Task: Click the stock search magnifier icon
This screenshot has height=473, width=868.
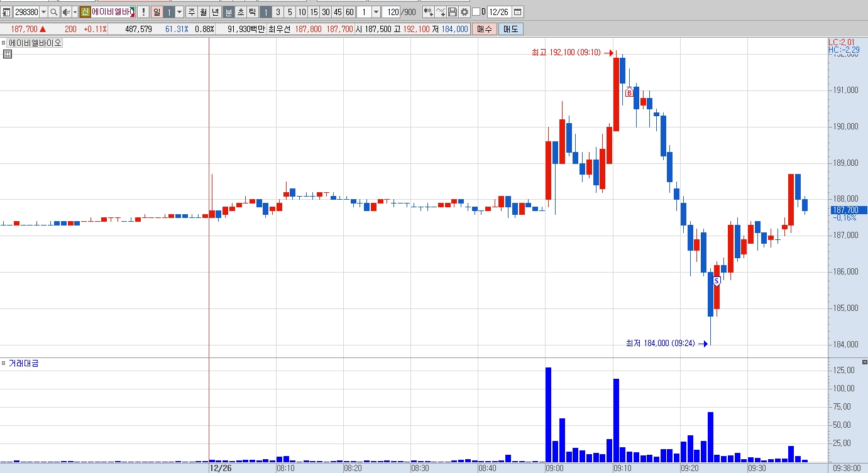Action: tap(53, 12)
